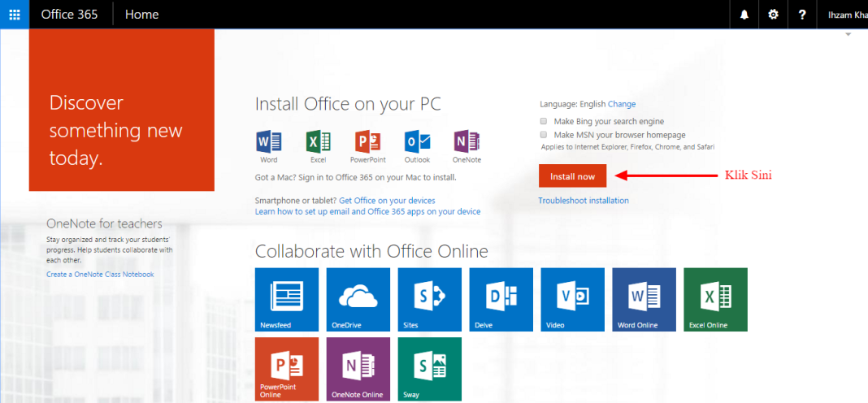Click the Office 365 header title
The image size is (868, 403).
69,15
